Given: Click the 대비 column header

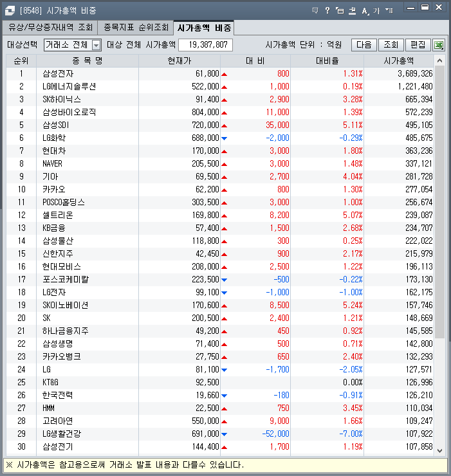Looking at the screenshot, I should [x=255, y=61].
